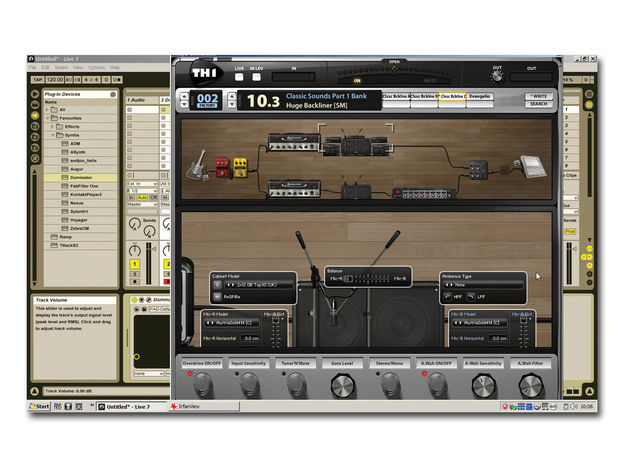Screen dimensions: 630x473
Task: Change the Mic-A Model selector
Action: [x=232, y=323]
